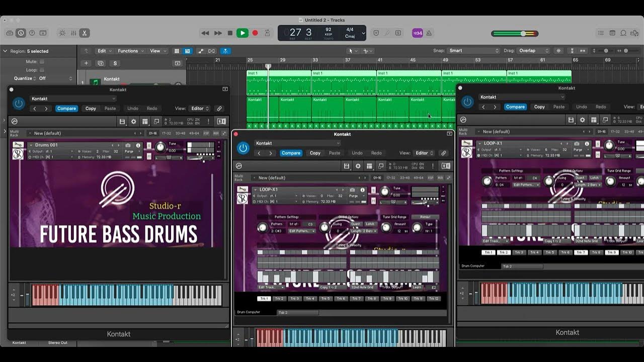This screenshot has width=644, height=362.
Task: Click the save disk icon in left Kontakt
Action: [x=122, y=122]
